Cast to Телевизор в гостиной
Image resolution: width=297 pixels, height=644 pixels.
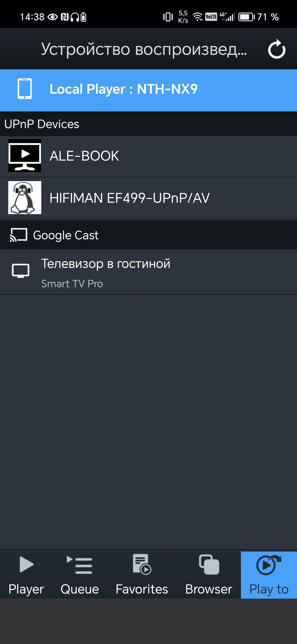[x=106, y=264]
